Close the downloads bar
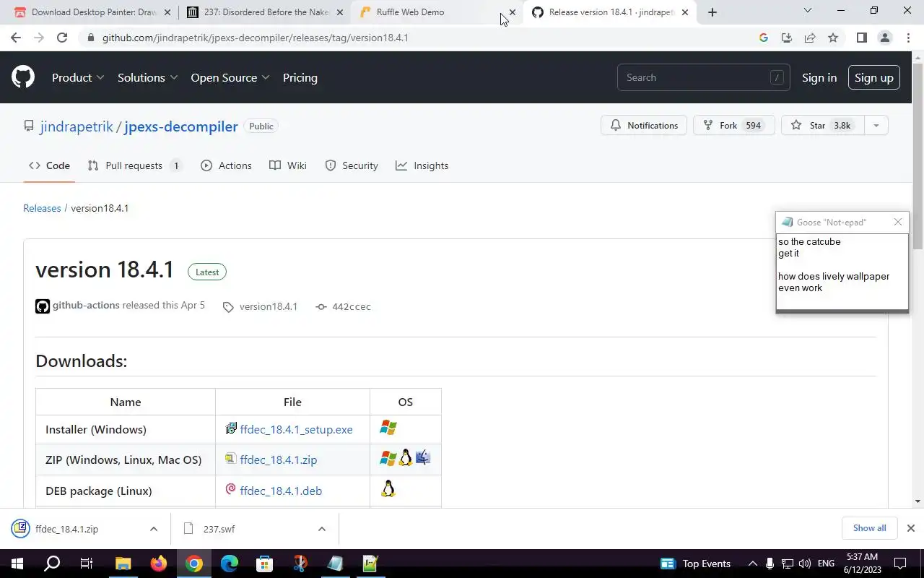The height and width of the screenshot is (578, 924). (x=910, y=528)
